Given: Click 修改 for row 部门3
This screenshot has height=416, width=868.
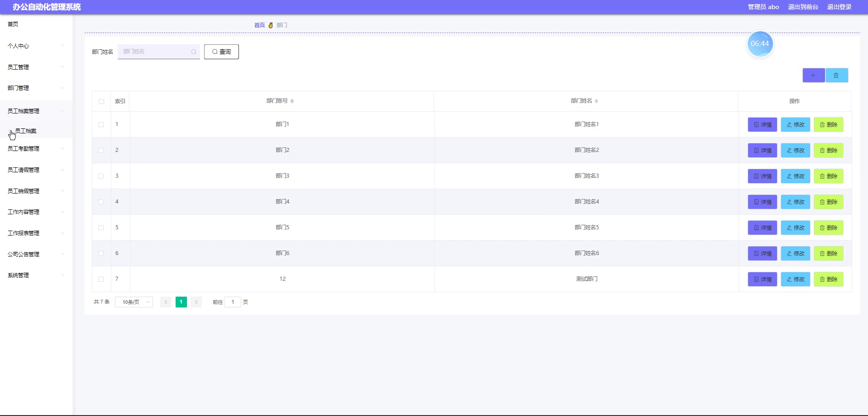Looking at the screenshot, I should pos(796,176).
